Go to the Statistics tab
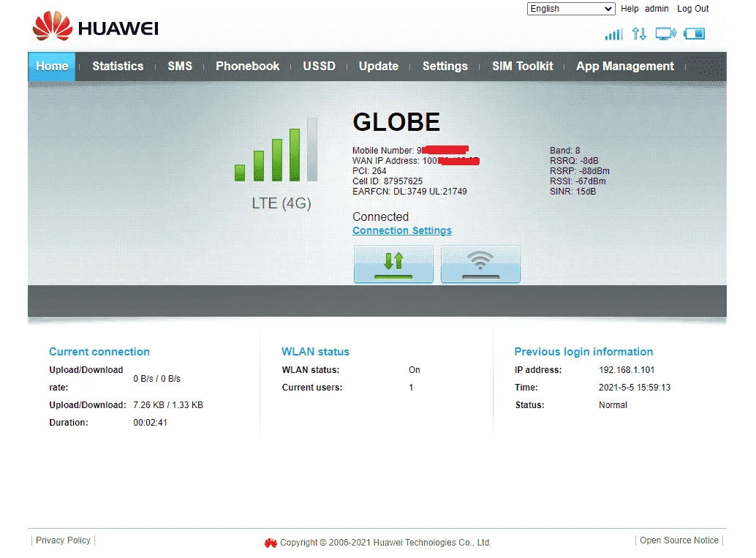This screenshot has width=756, height=558. click(118, 66)
